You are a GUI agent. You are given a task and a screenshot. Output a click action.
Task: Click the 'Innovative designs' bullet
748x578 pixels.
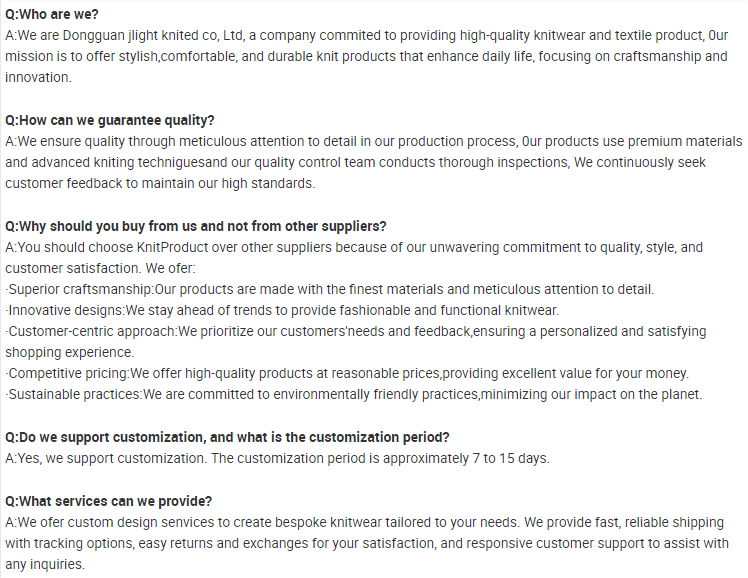pos(65,310)
